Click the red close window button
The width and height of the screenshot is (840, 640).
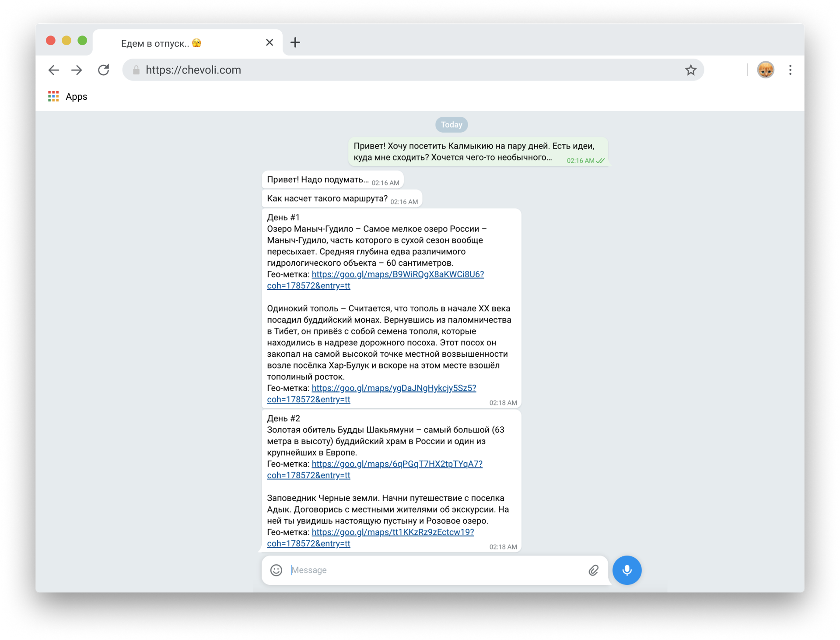[x=51, y=41]
